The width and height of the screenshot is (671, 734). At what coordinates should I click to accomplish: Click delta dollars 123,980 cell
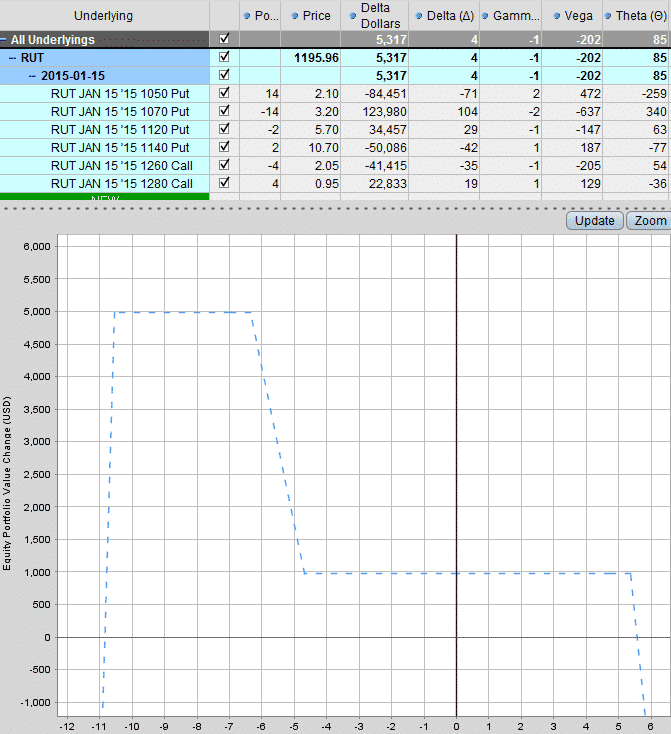click(375, 111)
